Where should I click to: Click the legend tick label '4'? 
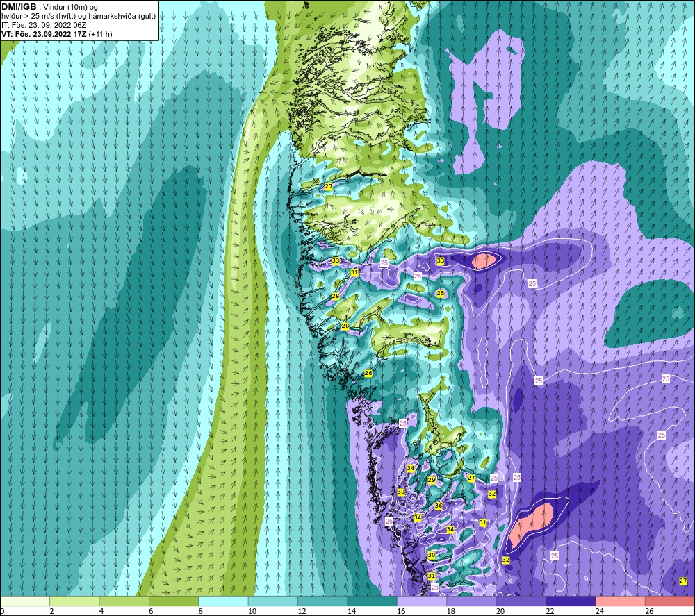(101, 612)
